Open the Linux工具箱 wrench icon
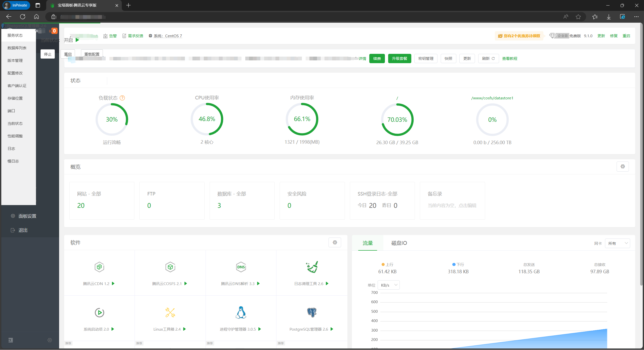The width and height of the screenshot is (644, 350). point(170,313)
